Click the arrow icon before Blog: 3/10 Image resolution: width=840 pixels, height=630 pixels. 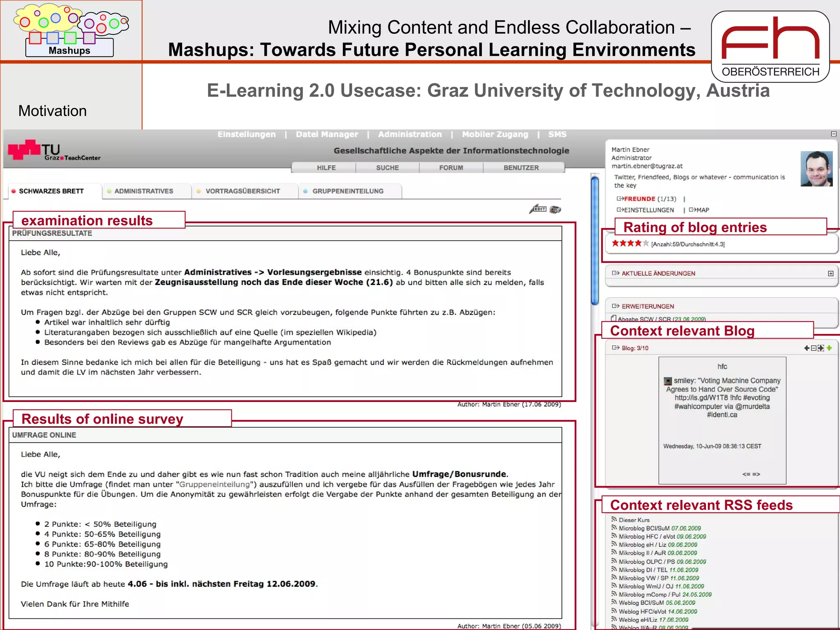tap(615, 348)
